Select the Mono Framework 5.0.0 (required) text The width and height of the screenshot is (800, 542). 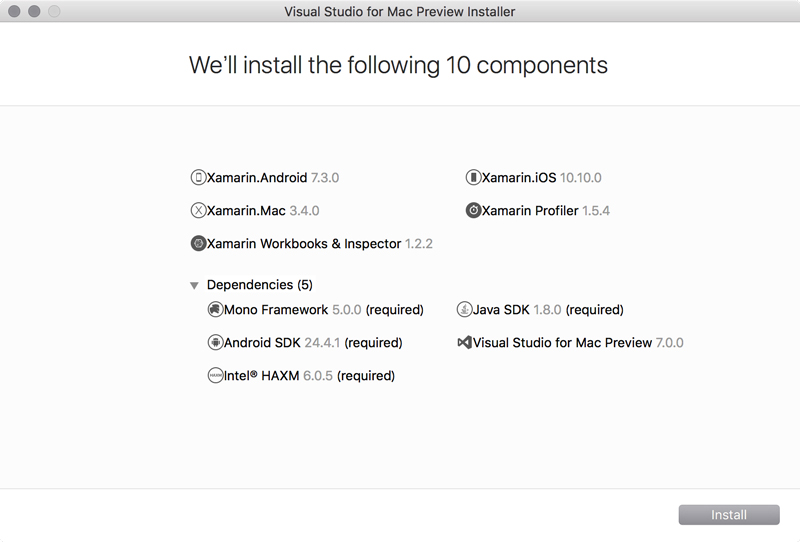pyautogui.click(x=324, y=310)
